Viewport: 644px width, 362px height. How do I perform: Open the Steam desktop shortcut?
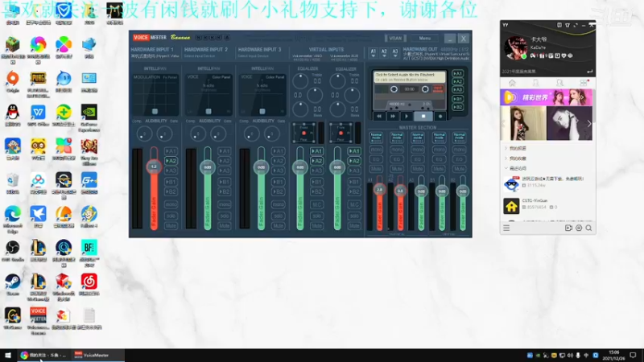point(13,284)
